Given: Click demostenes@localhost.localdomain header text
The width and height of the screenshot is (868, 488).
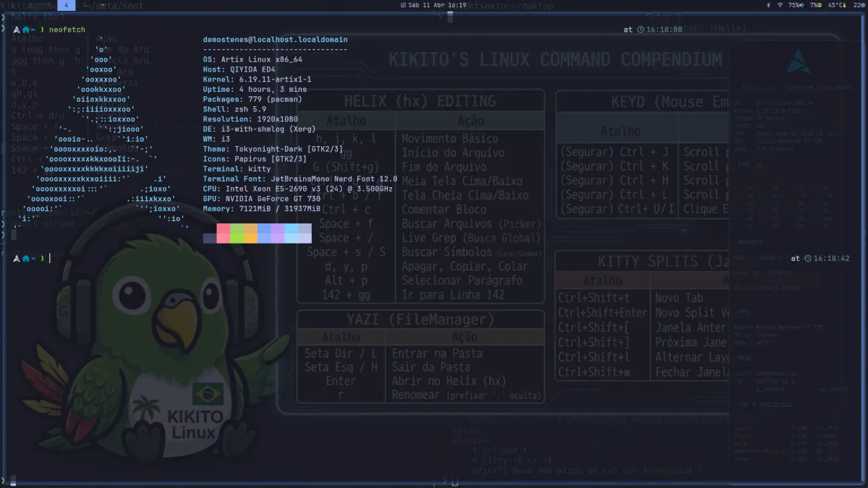Looking at the screenshot, I should point(275,40).
